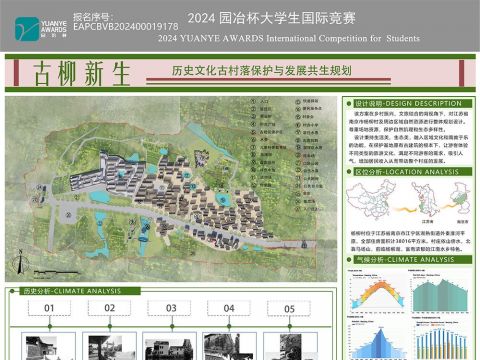This screenshot has height=360, width=480.
Task: Click the design description paragraph text
Action: [409, 137]
